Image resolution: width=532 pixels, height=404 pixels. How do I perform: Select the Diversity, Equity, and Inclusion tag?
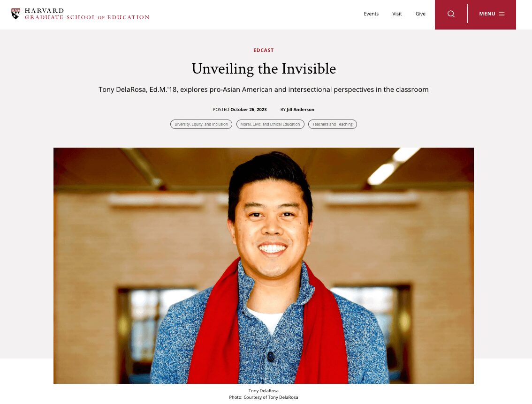(x=201, y=124)
